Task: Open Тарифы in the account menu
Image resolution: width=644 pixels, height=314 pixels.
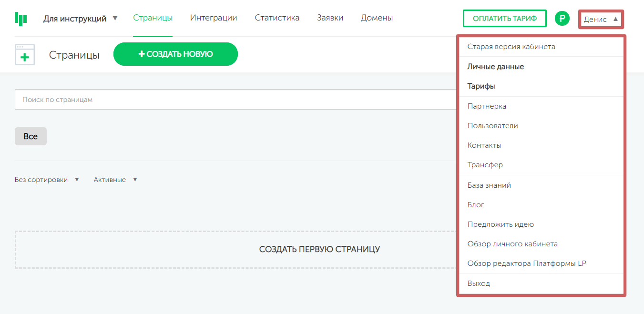Action: pyautogui.click(x=481, y=86)
